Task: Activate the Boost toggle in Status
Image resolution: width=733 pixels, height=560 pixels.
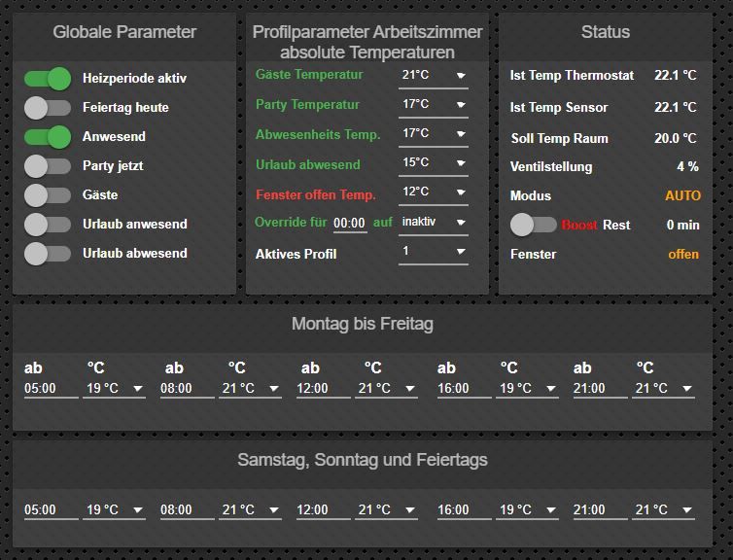Action: coord(534,225)
